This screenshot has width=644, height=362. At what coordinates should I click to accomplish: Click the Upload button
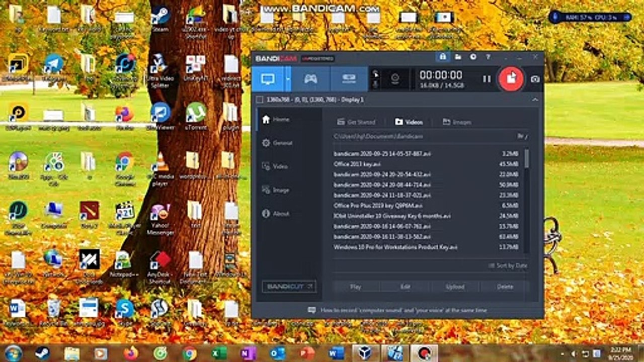click(455, 287)
